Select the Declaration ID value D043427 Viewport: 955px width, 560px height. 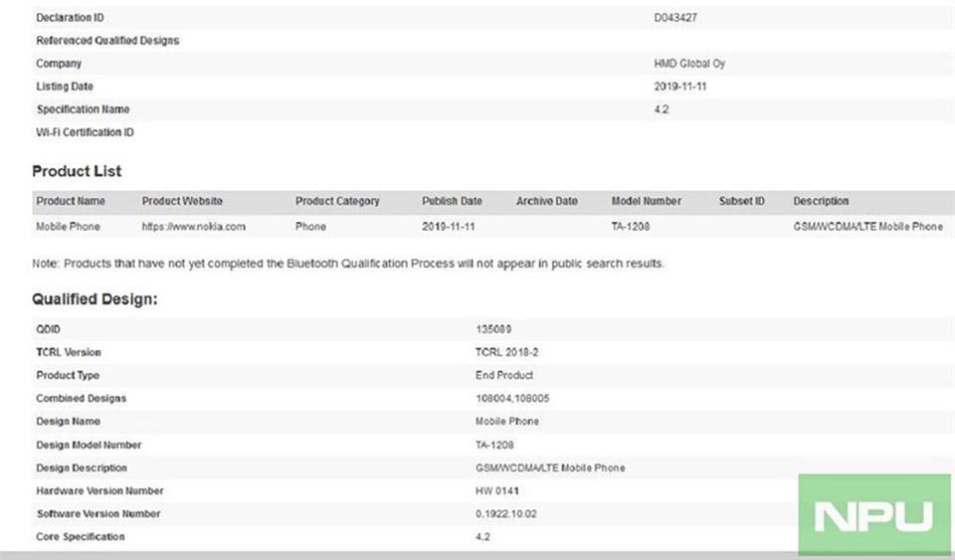point(675,18)
